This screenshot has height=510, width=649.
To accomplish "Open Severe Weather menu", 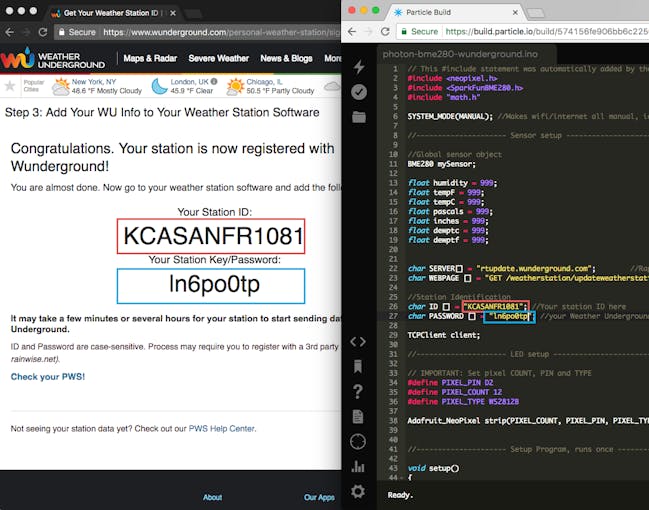I will point(219,58).
